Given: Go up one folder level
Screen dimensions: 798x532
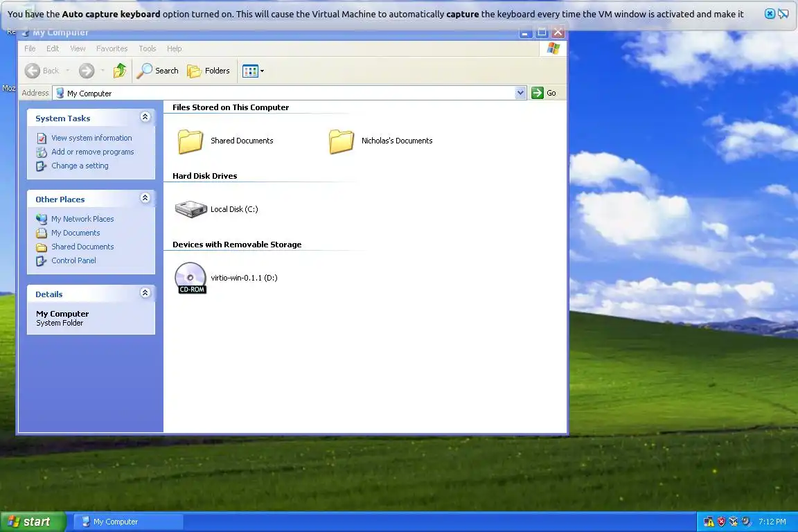Looking at the screenshot, I should pyautogui.click(x=120, y=71).
